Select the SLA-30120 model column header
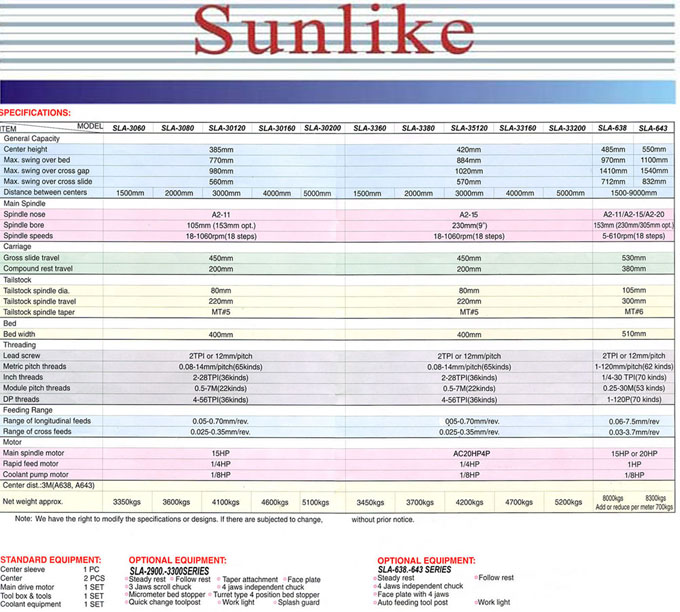680x612 pixels. click(x=227, y=128)
